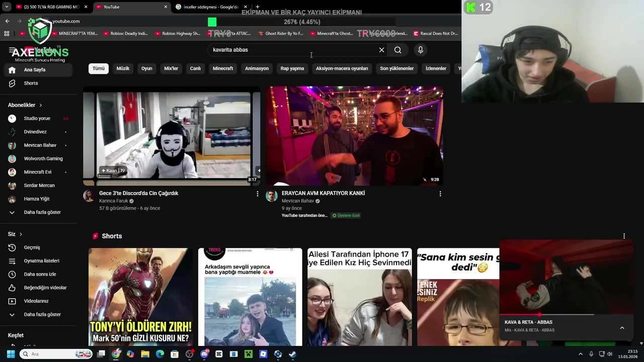644x362 pixels.
Task: Go back with the browser back arrow
Action: click(x=7, y=21)
